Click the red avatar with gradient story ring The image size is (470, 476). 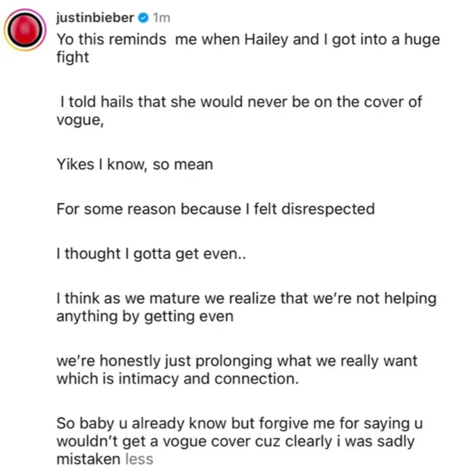click(24, 30)
